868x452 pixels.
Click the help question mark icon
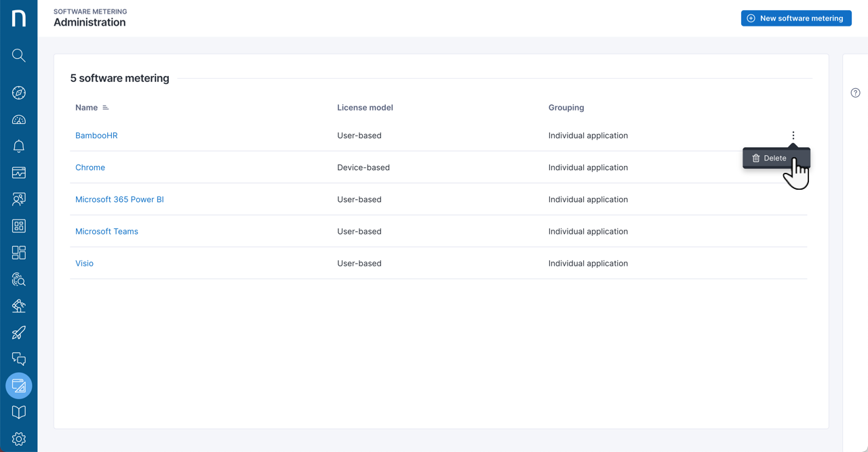[855, 93]
